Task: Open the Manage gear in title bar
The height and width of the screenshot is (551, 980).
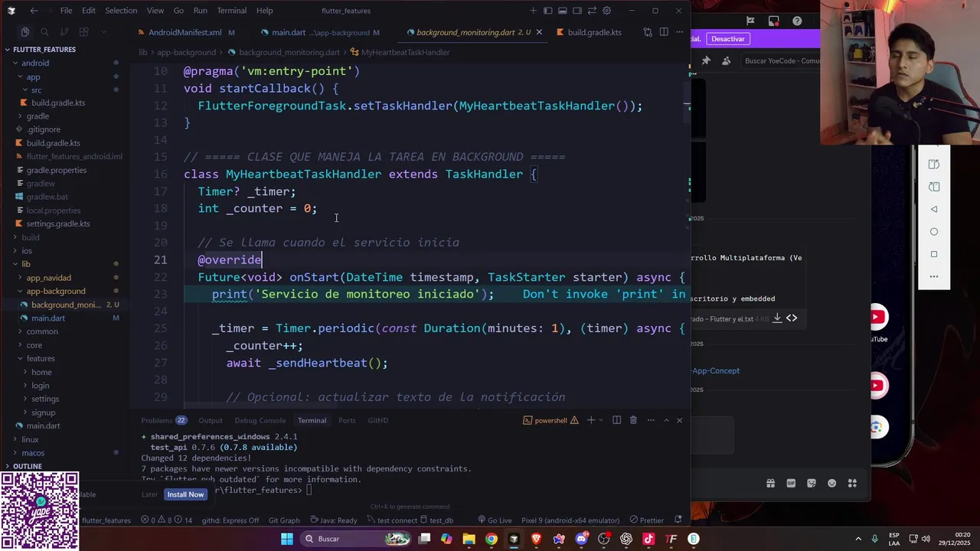Action: point(606,11)
